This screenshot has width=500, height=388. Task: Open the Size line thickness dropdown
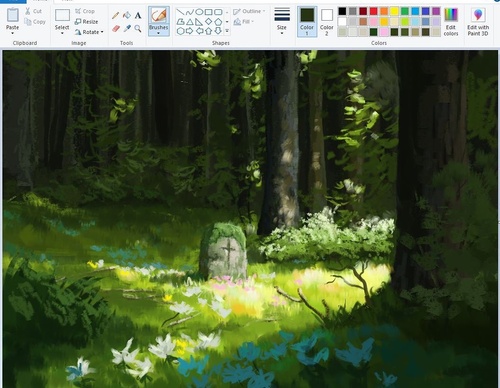tap(282, 21)
